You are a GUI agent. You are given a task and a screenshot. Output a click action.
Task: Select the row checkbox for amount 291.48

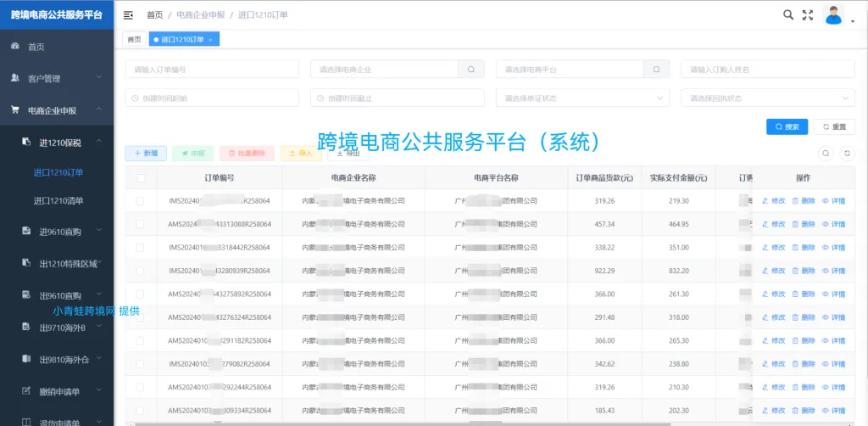pyautogui.click(x=140, y=317)
